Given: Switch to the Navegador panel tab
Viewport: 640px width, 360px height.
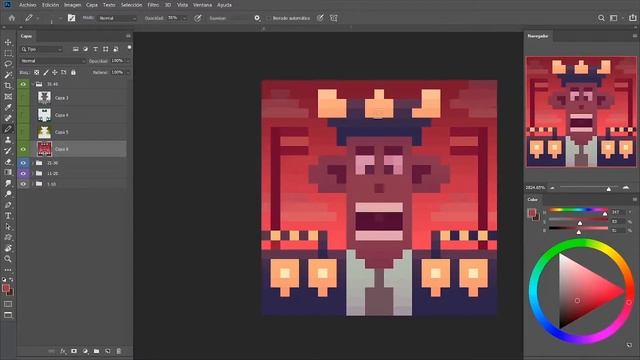Looking at the screenshot, I should click(538, 36).
